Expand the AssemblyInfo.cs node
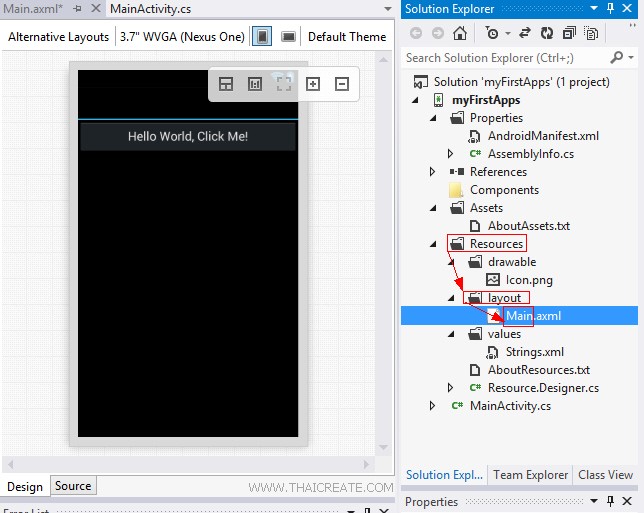Image resolution: width=644 pixels, height=513 pixels. pyautogui.click(x=451, y=154)
